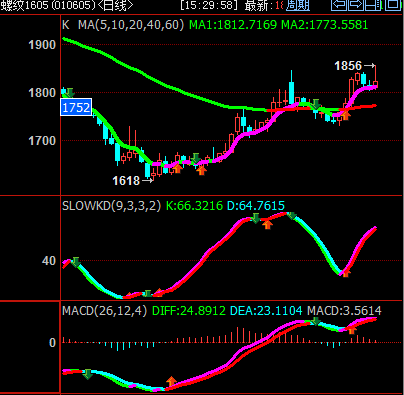
Task: Click the right arrow navigation icon
Action: point(356,5)
